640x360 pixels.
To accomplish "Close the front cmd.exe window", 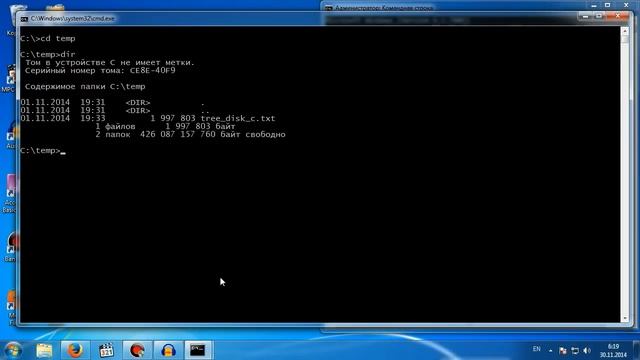I will (x=617, y=16).
